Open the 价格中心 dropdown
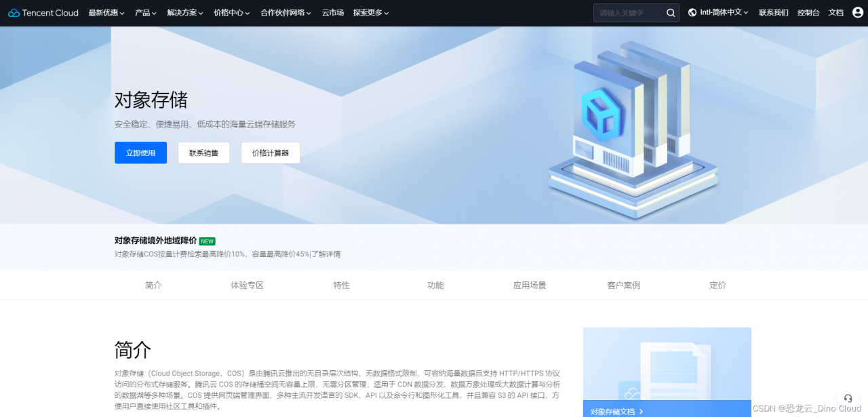This screenshot has height=417, width=868. pos(231,12)
